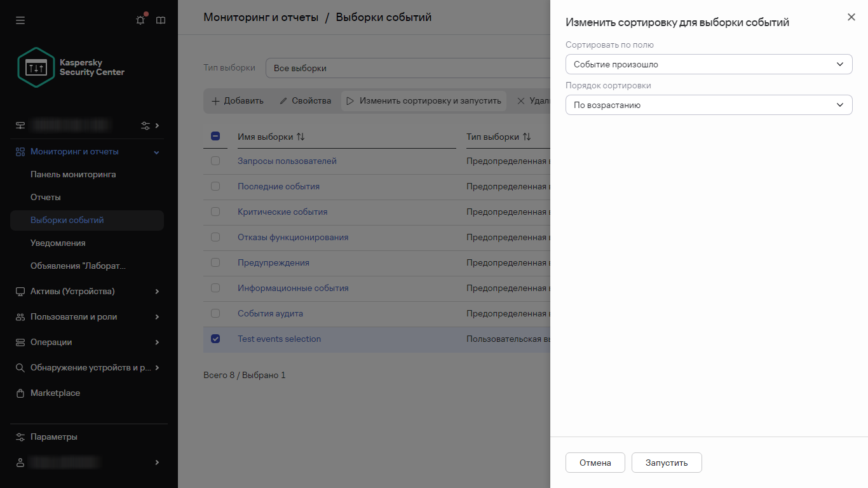Screen dimensions: 868x488
Task: Click the Добавить plus icon
Action: (215, 100)
